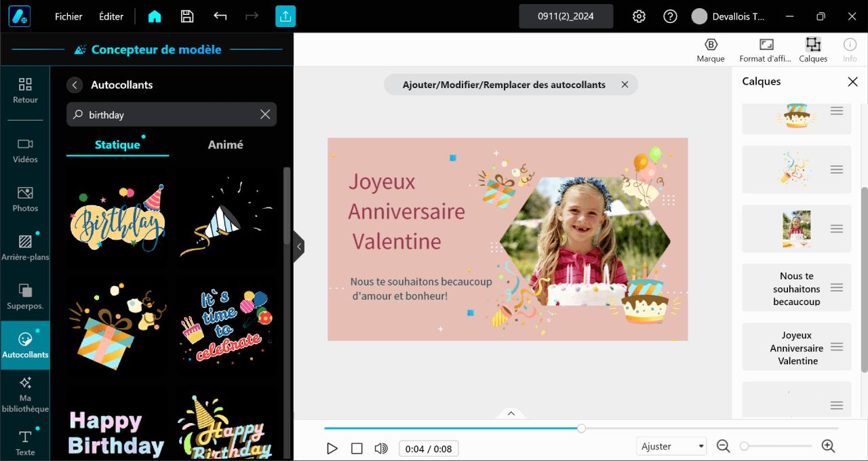Open the Ajuster zoom dropdown

671,445
